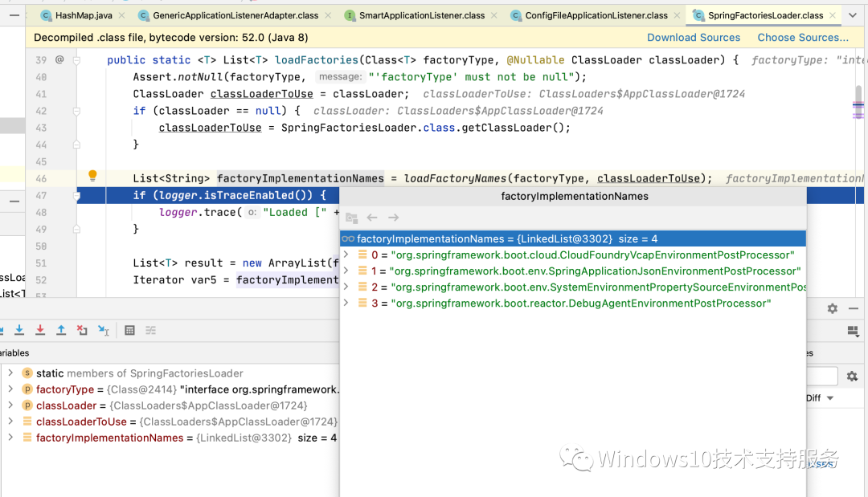This screenshot has width=868, height=497.
Task: Show hidden editor tabs dropdown
Action: point(853,15)
